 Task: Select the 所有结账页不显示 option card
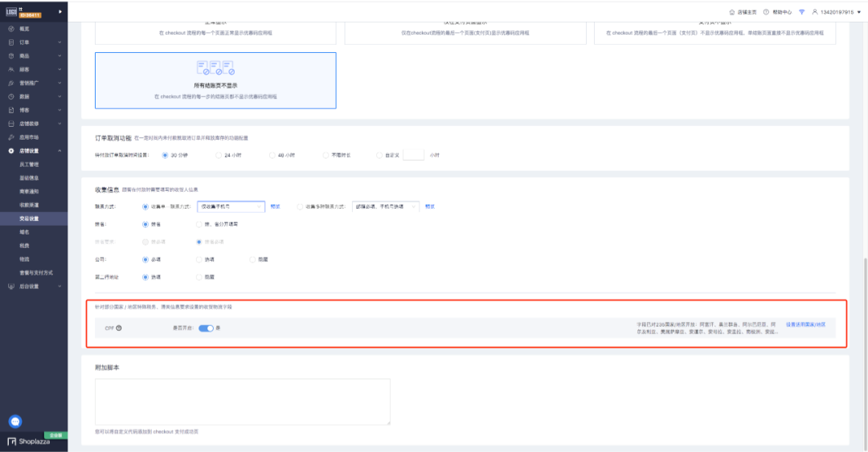pos(215,80)
